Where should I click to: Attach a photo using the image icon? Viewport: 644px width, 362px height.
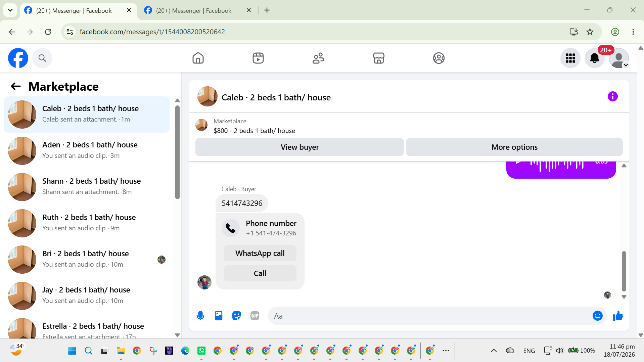[219, 316]
